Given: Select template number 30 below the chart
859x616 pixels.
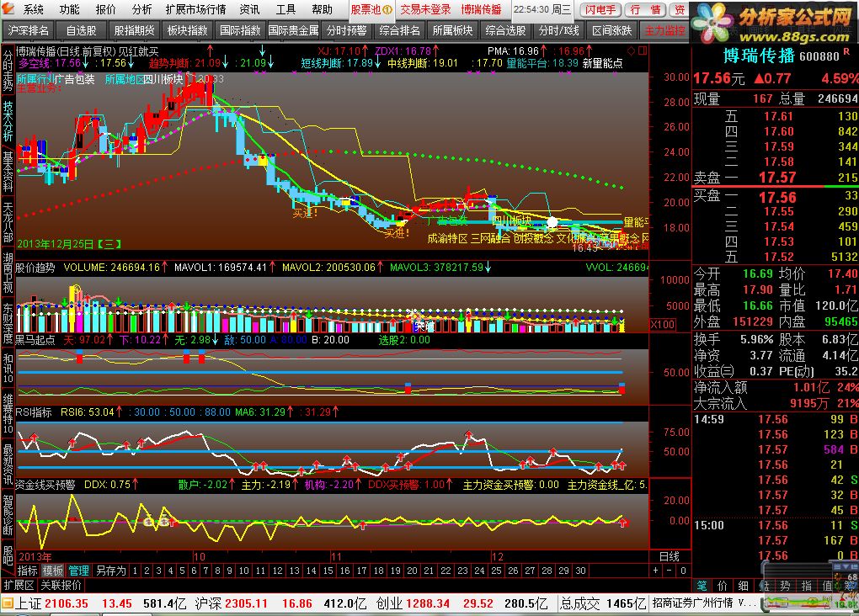Looking at the screenshot, I should (x=580, y=571).
